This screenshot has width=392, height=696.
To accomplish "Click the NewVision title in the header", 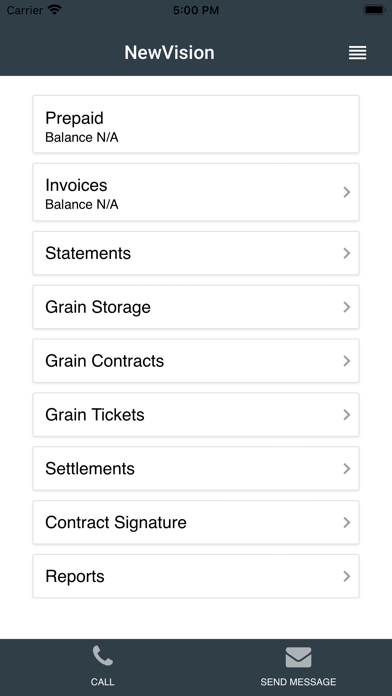I will tap(169, 53).
